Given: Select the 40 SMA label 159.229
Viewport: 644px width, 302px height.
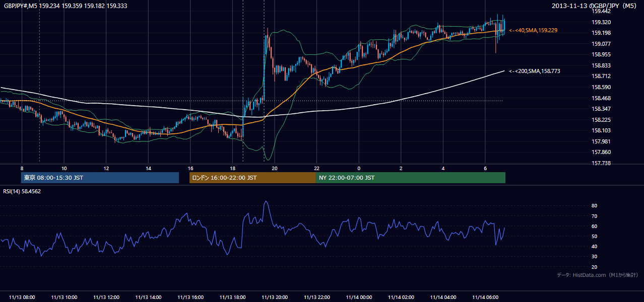Looking at the screenshot, I should 533,30.
